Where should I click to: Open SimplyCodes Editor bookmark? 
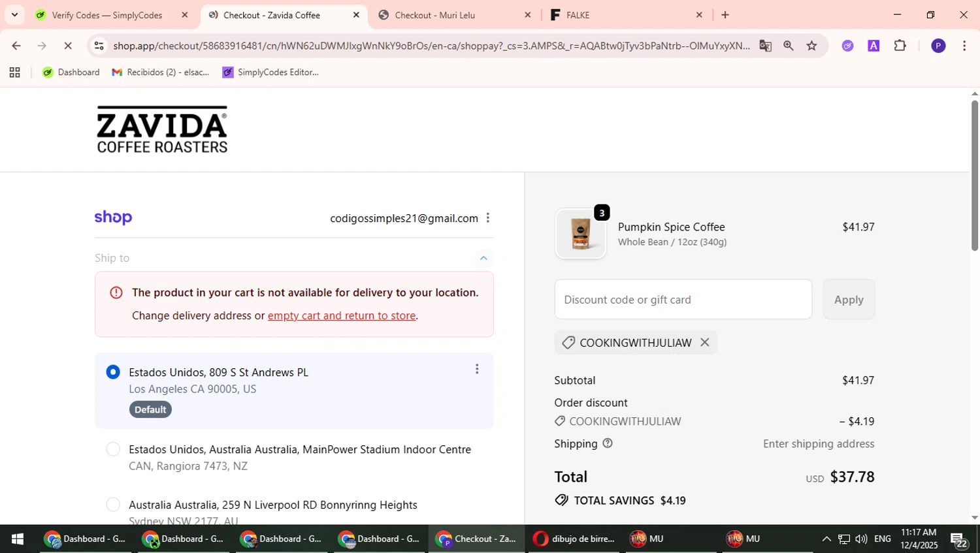click(x=270, y=72)
